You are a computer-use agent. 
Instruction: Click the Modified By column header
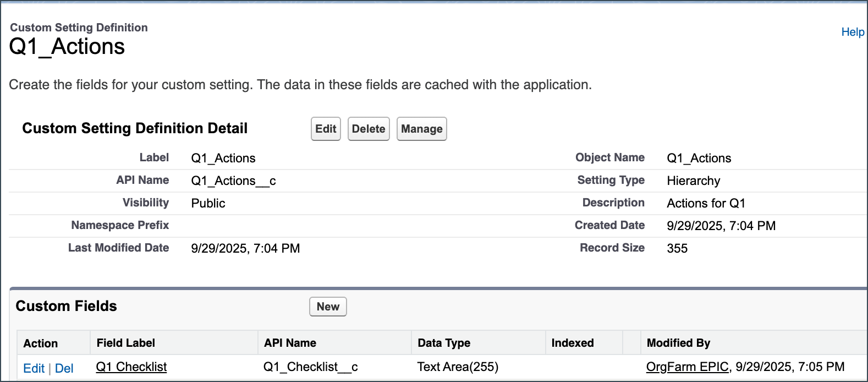coord(678,343)
